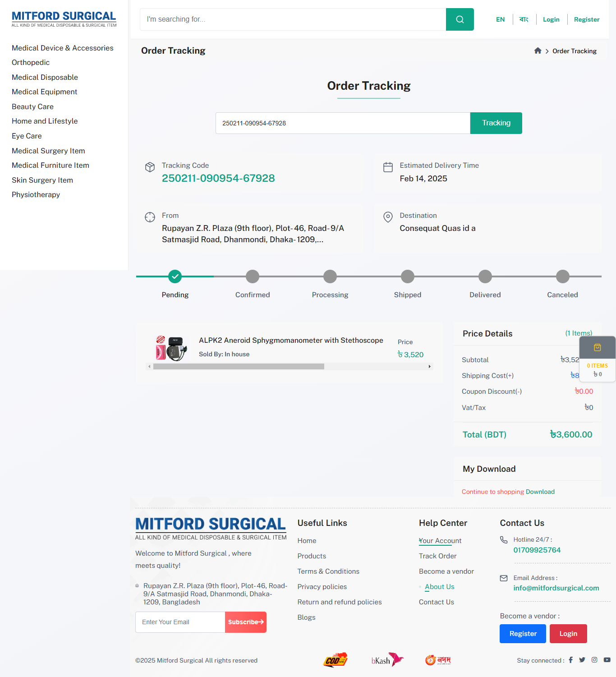
Task: Click the green Tracking button
Action: tap(496, 123)
